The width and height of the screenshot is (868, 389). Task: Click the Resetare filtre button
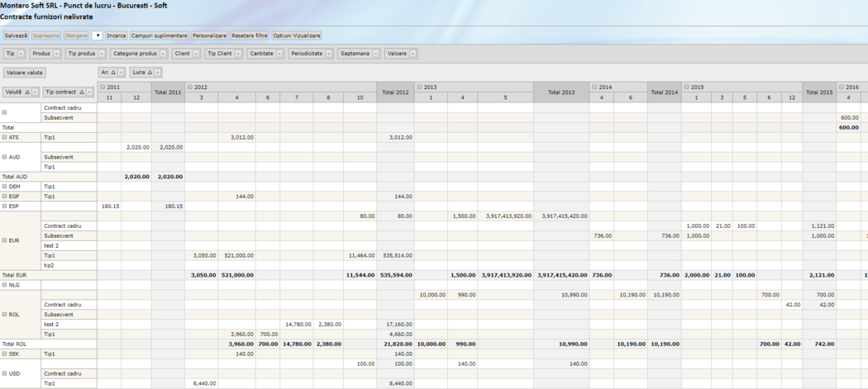249,36
